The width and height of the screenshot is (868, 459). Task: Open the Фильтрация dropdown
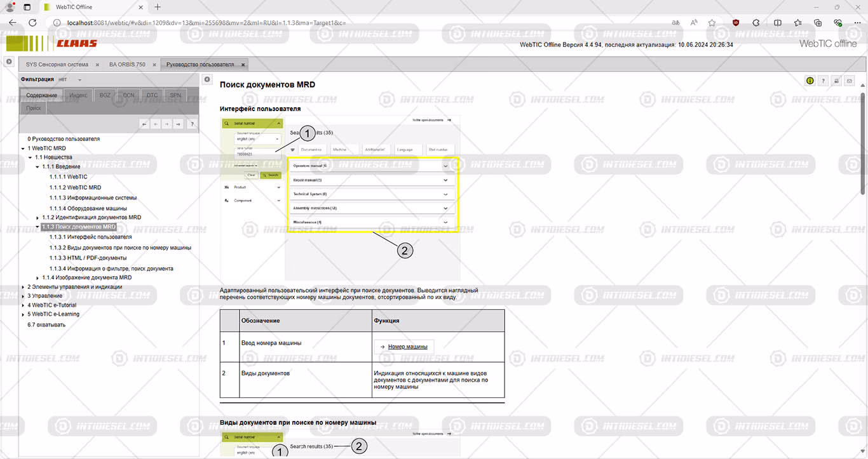[79, 80]
